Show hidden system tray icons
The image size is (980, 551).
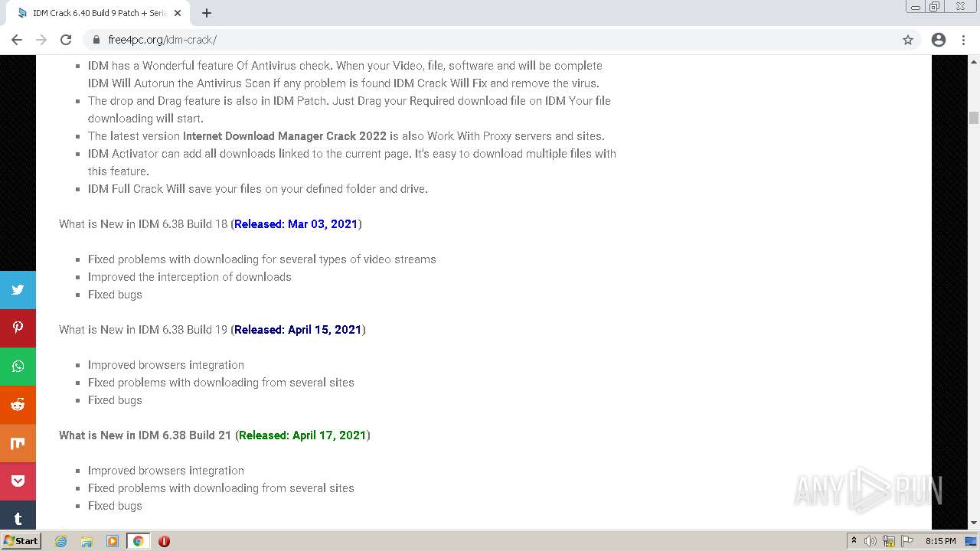pyautogui.click(x=854, y=541)
